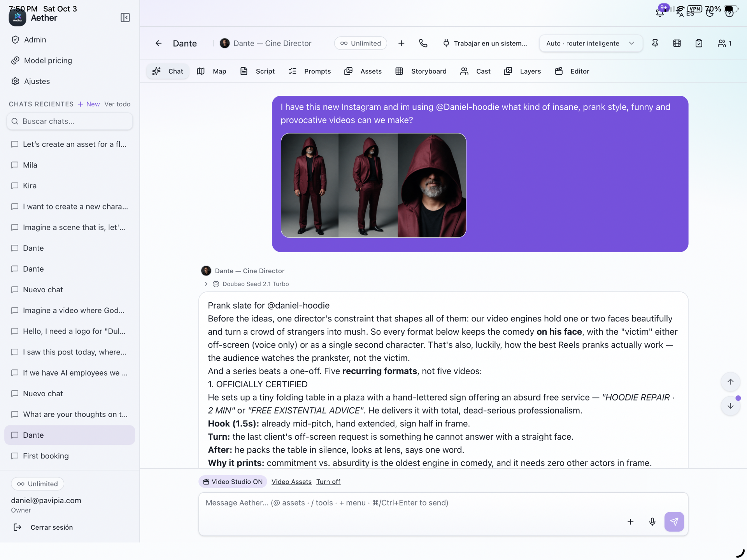Open the Storyboard tab

pos(421,71)
